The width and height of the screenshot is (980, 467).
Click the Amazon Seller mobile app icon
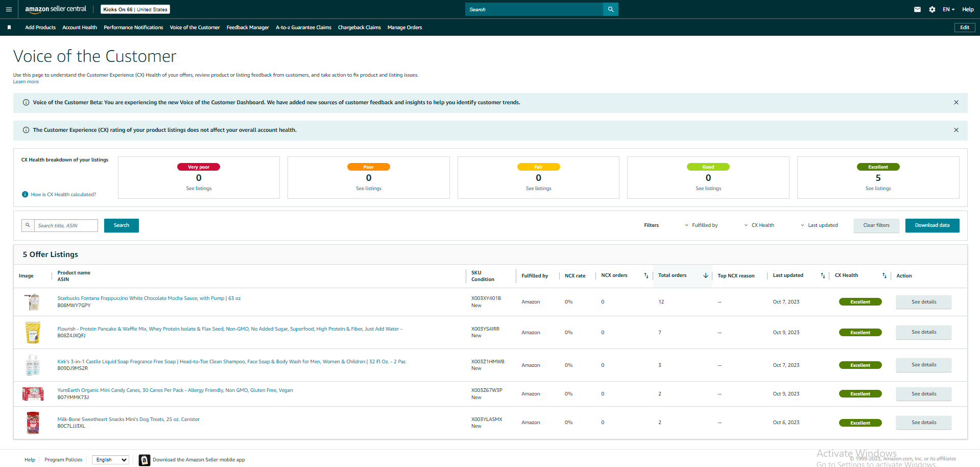pyautogui.click(x=145, y=460)
